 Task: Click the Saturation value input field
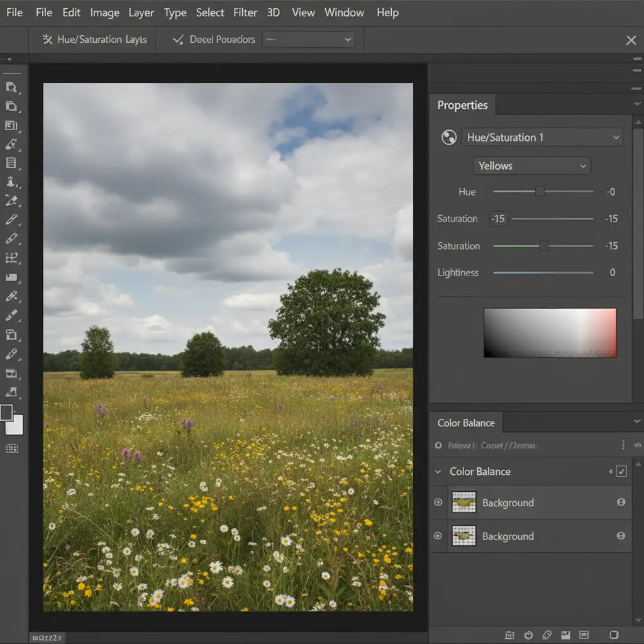pyautogui.click(x=497, y=219)
